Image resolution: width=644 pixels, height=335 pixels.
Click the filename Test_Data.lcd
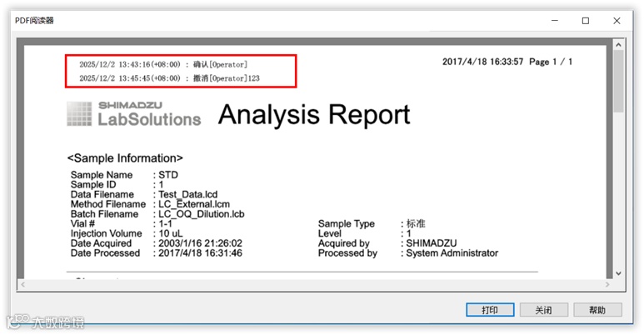[188, 194]
